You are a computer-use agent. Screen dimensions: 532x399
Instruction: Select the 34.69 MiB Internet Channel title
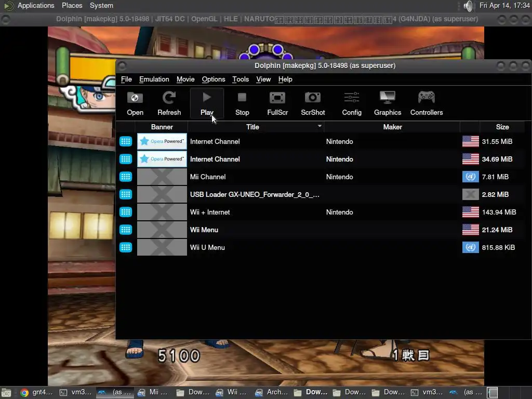(215, 159)
